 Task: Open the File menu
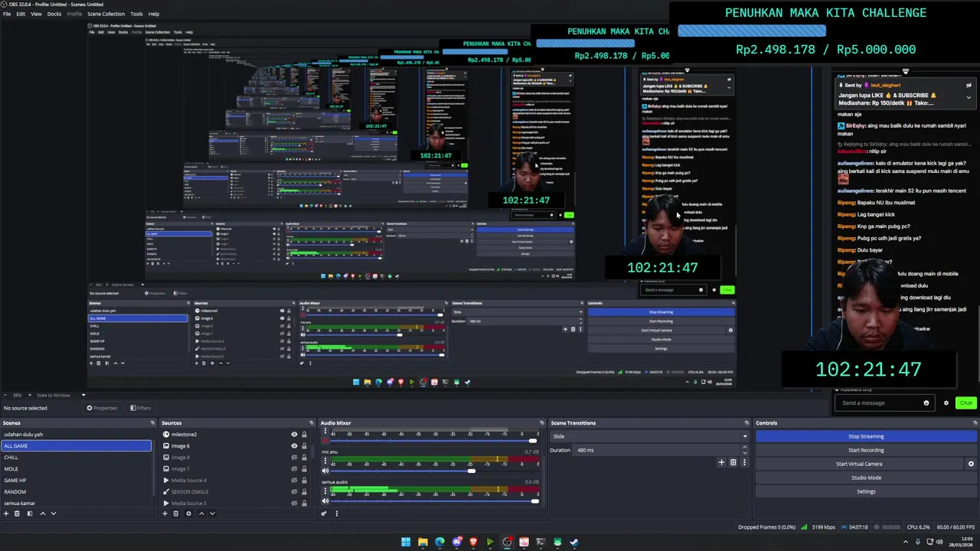click(7, 14)
